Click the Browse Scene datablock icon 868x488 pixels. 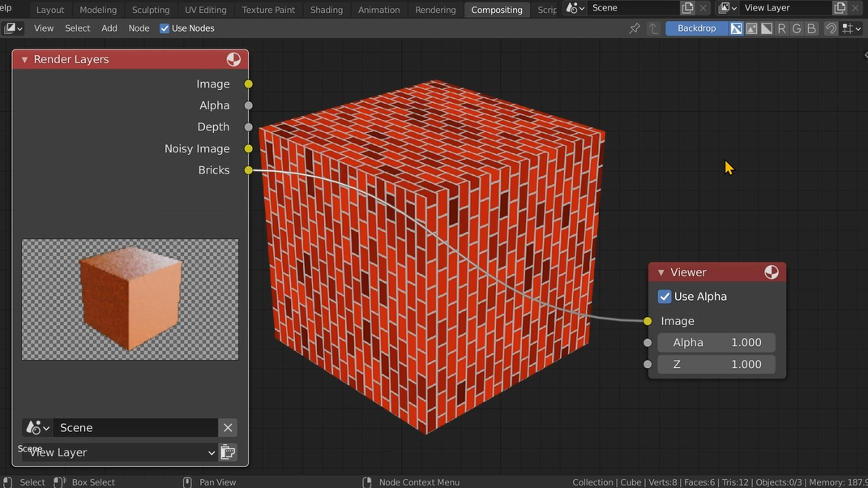click(x=35, y=427)
